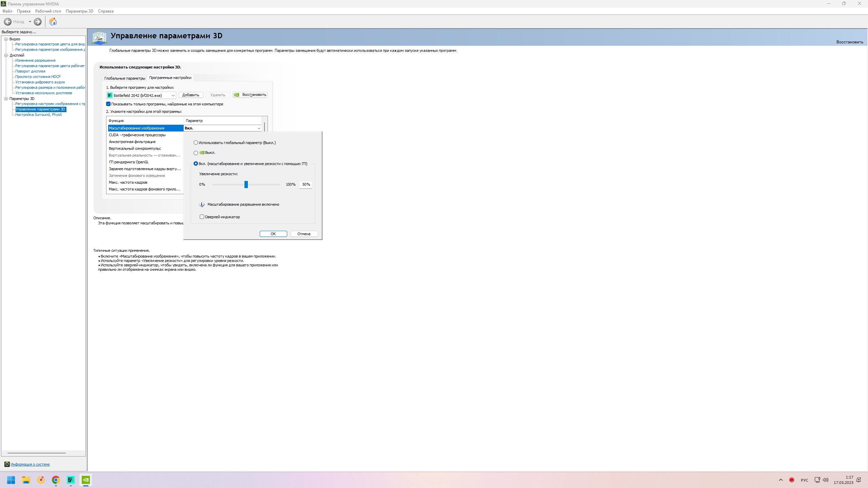Switch to 'Глобальные параметры' tab
This screenshot has width=868, height=488.
pyautogui.click(x=124, y=78)
